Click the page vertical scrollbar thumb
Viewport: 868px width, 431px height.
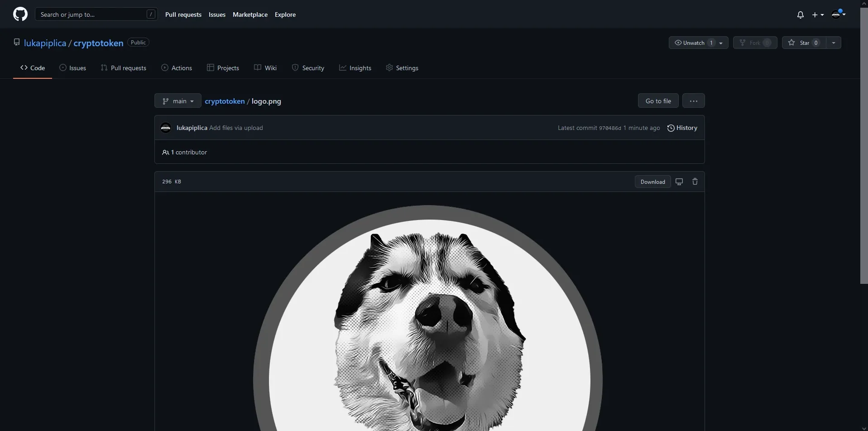tap(864, 145)
